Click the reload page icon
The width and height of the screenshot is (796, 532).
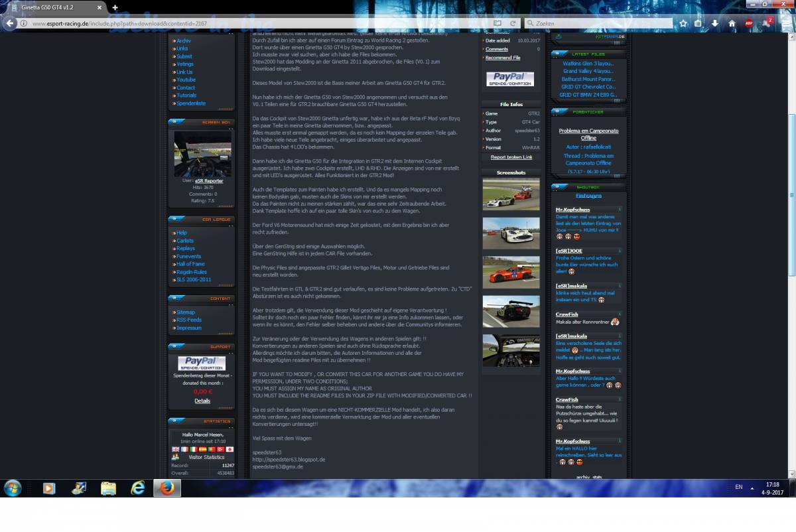coord(513,23)
